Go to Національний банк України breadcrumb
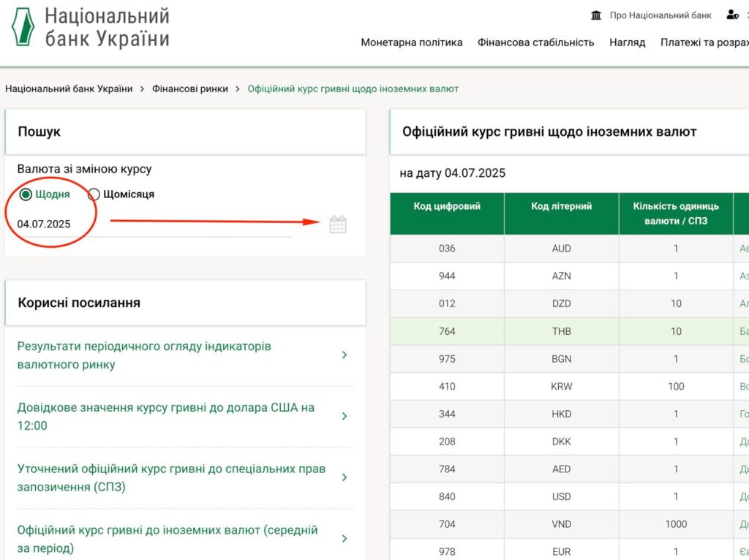The height and width of the screenshot is (560, 749). point(69,88)
